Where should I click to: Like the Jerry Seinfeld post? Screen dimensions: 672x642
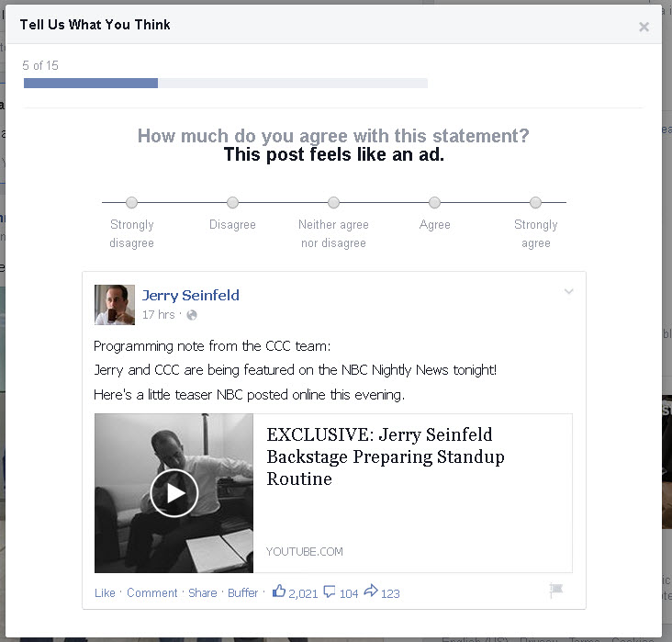[105, 592]
